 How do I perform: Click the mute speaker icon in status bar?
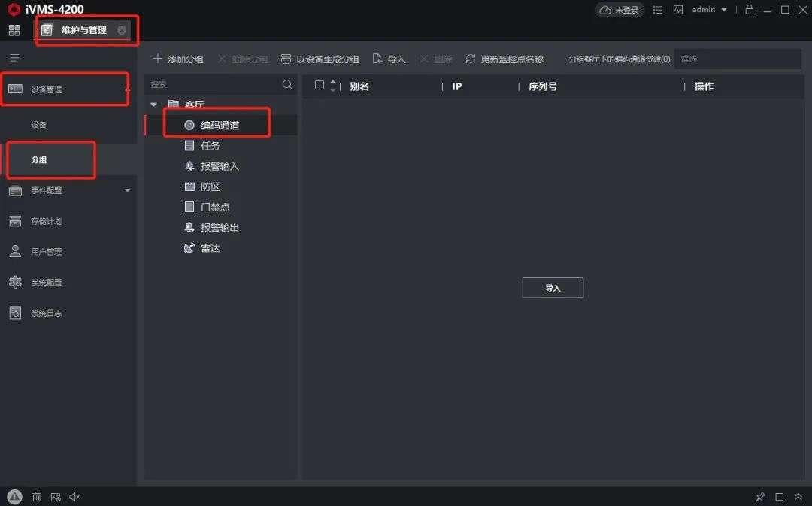(x=74, y=497)
